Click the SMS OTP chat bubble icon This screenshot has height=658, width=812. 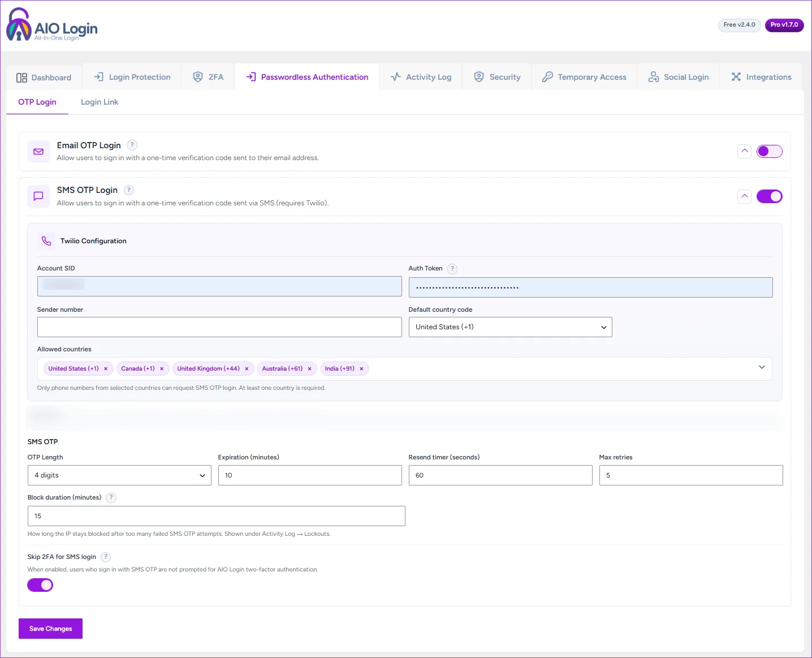coord(38,196)
